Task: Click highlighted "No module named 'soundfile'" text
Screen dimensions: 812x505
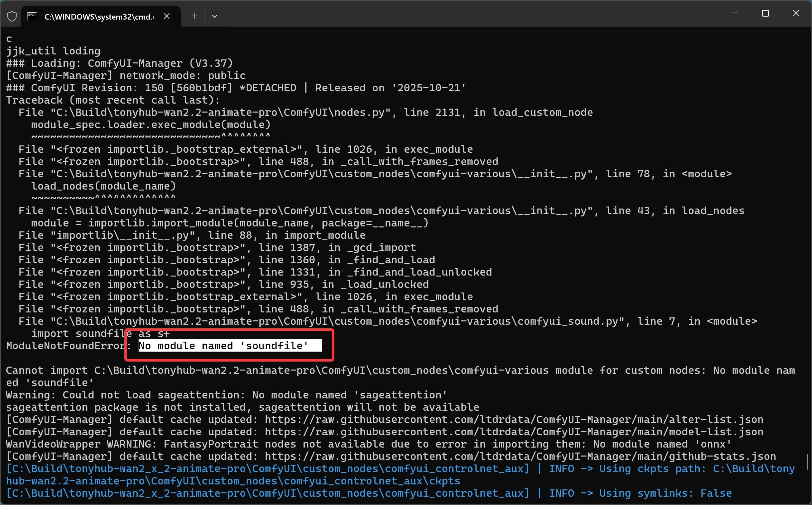Action: (x=223, y=346)
